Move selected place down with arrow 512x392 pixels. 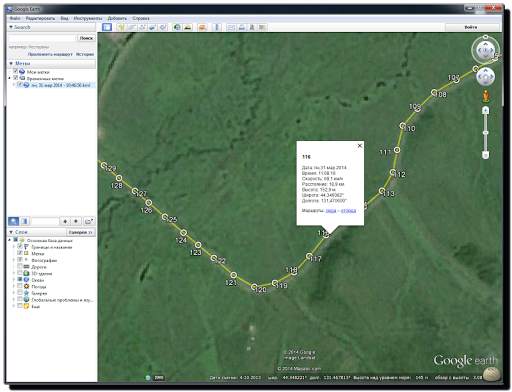tap(76, 221)
